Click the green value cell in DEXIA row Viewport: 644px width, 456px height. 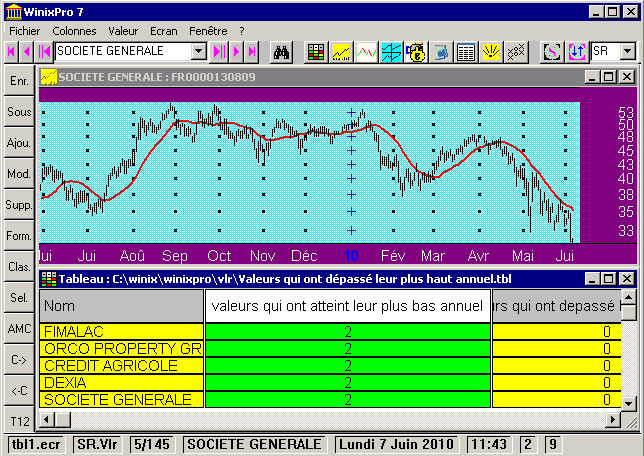(x=347, y=383)
